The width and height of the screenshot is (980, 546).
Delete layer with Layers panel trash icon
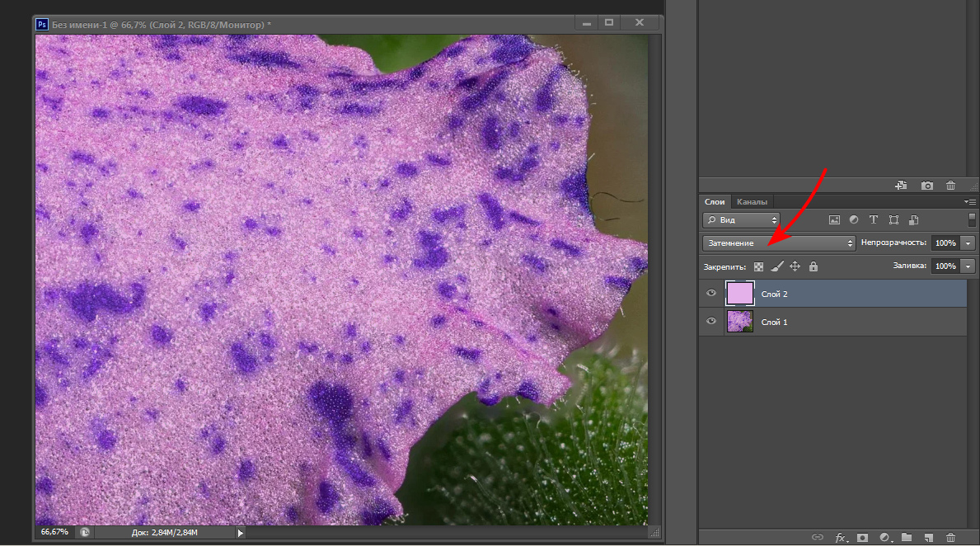pyautogui.click(x=950, y=537)
